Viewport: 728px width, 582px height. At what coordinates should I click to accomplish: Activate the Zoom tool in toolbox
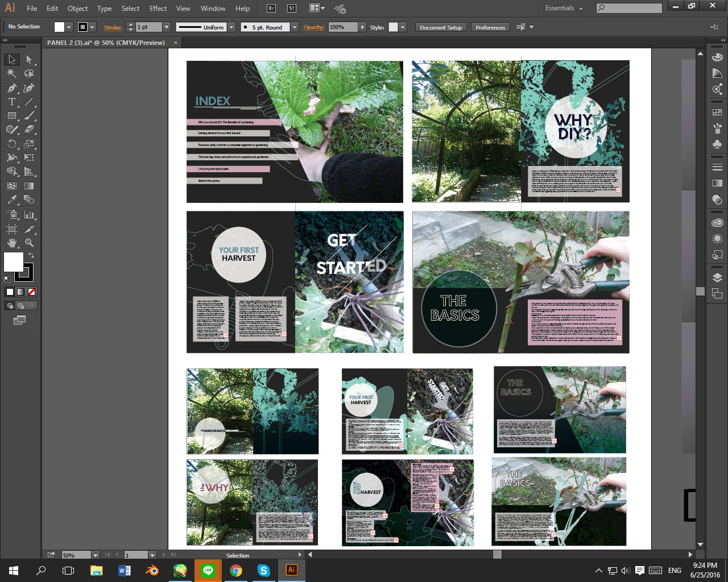coord(29,243)
